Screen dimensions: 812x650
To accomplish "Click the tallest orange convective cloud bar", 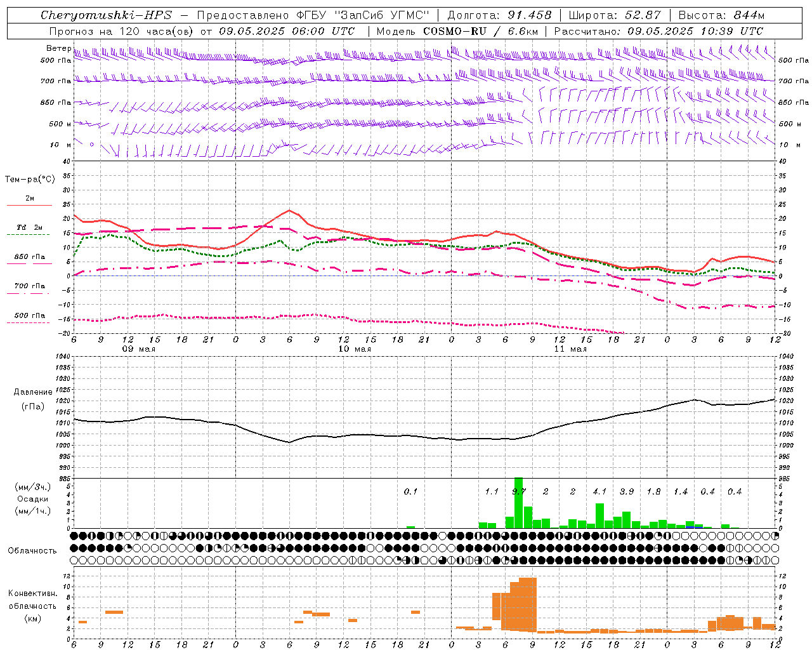I will coord(528,604).
